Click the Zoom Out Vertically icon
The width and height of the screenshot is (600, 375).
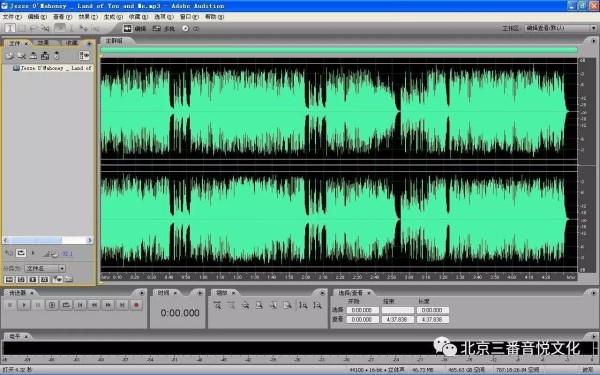tap(317, 305)
